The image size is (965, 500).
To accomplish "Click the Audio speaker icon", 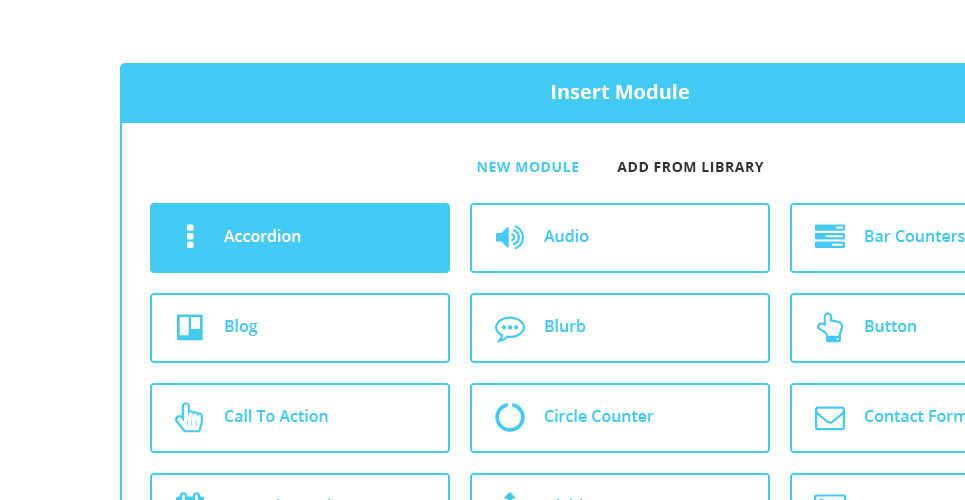I will click(x=509, y=237).
